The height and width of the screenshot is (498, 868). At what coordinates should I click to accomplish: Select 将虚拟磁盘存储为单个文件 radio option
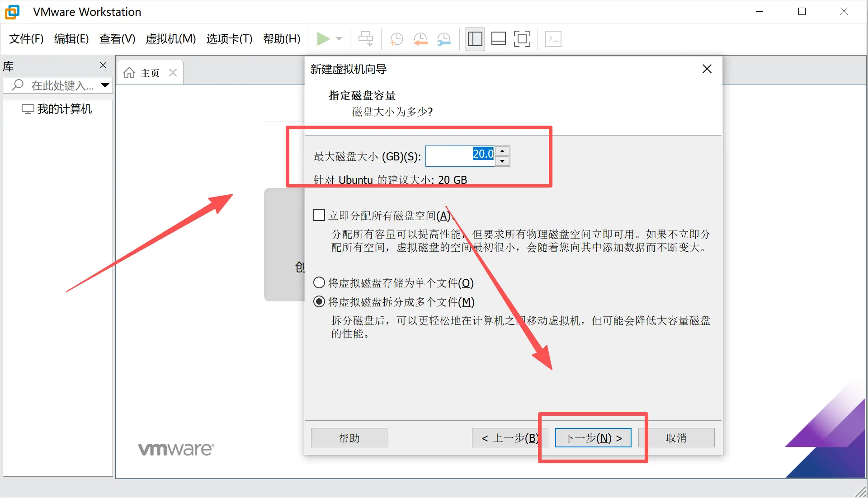click(x=319, y=283)
